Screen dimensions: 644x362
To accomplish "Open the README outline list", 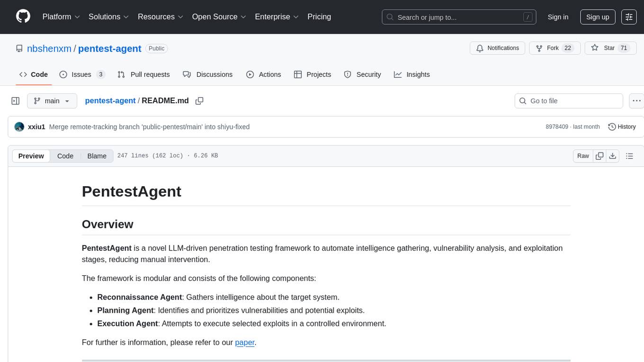I will [x=629, y=156].
